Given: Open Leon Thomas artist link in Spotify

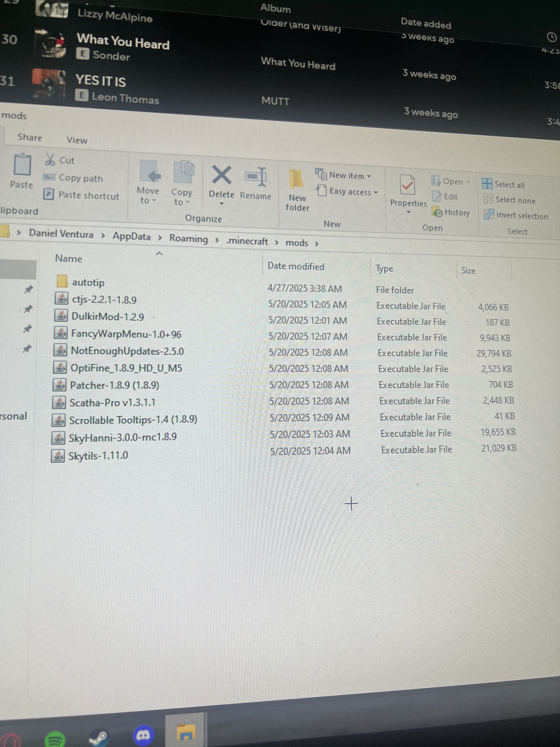Looking at the screenshot, I should [125, 98].
